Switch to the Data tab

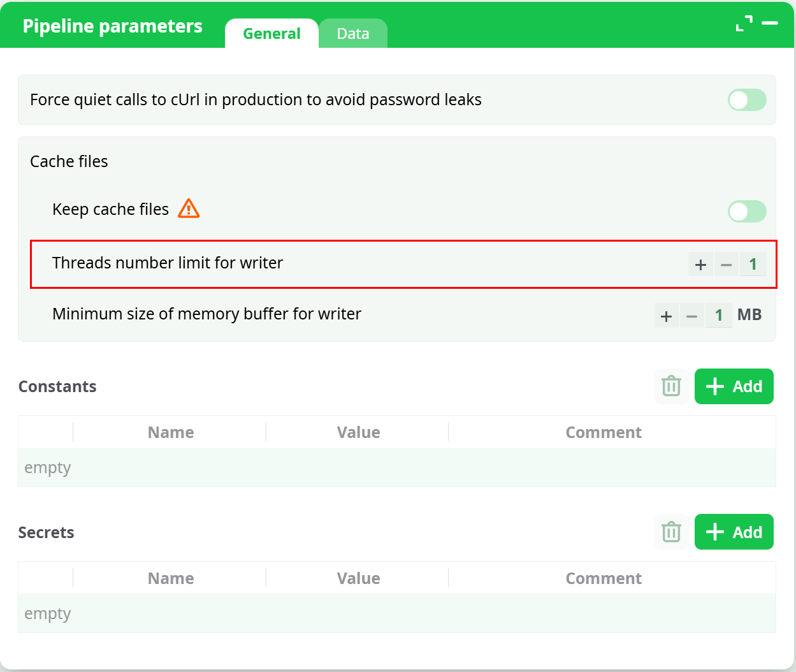pyautogui.click(x=353, y=34)
